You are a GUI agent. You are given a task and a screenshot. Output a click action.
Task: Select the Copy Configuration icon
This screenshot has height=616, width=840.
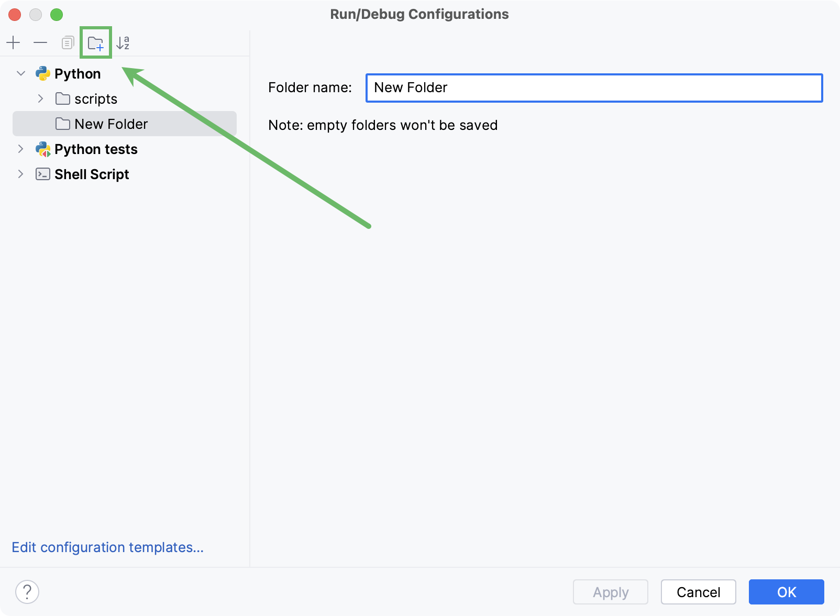tap(68, 42)
